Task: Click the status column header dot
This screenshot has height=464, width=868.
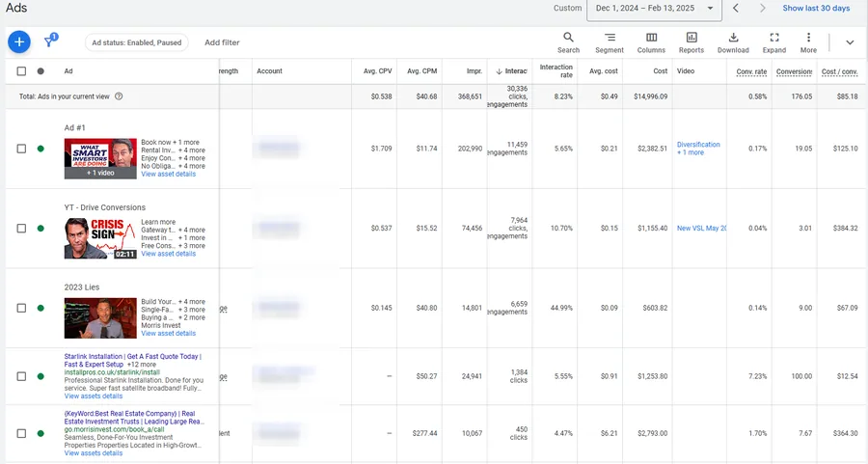Action: (x=41, y=70)
